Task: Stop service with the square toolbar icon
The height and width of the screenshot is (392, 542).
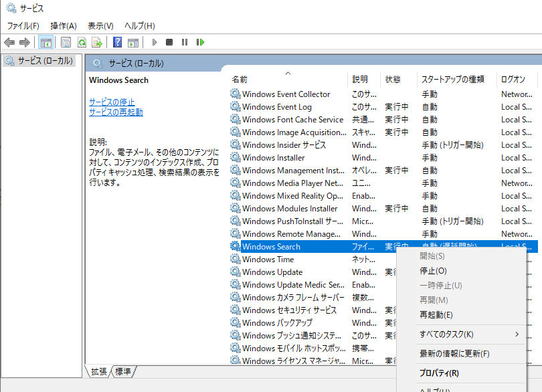Action: pos(169,42)
